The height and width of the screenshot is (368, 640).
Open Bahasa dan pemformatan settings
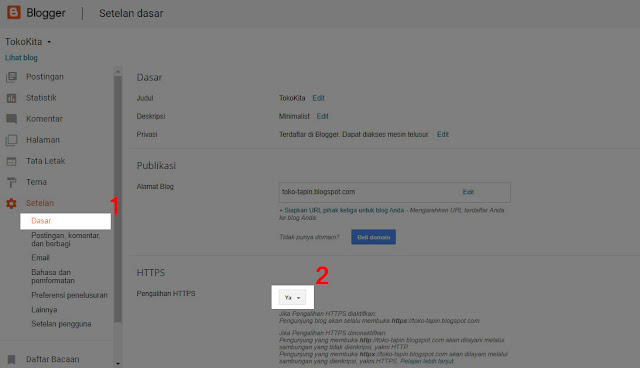click(53, 276)
